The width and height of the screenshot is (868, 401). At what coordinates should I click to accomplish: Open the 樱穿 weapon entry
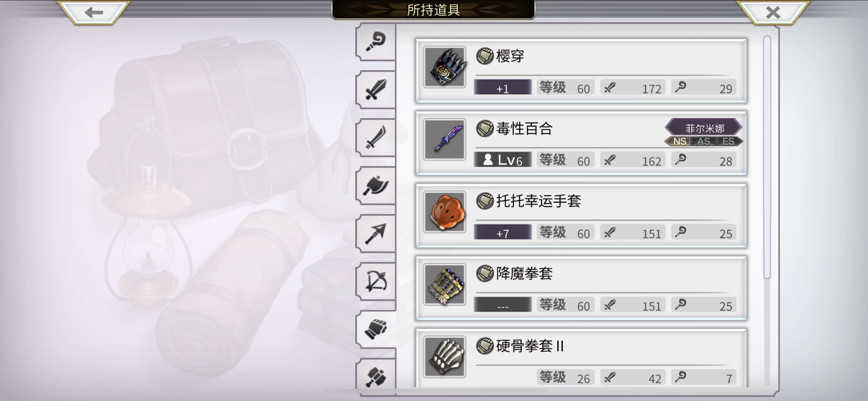(x=581, y=70)
